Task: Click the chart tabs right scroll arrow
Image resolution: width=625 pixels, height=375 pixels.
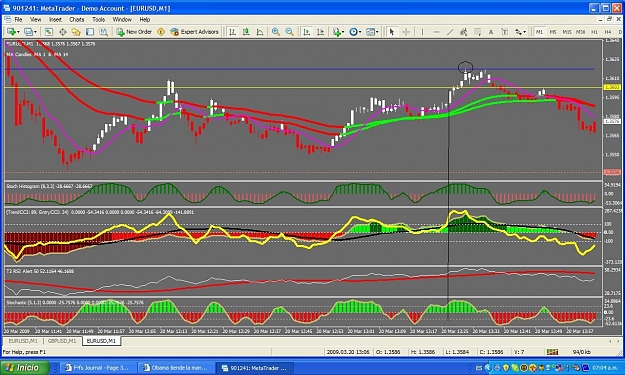Action: coord(617,342)
